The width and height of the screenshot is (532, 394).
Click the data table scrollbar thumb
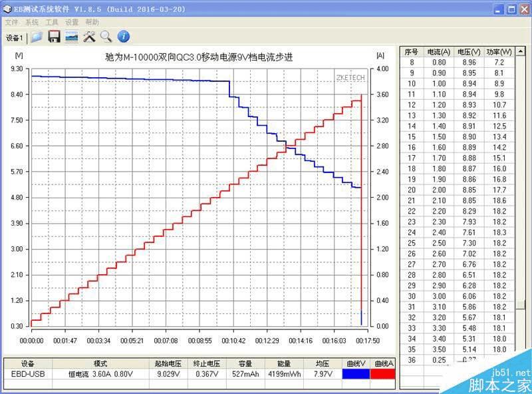click(x=520, y=304)
